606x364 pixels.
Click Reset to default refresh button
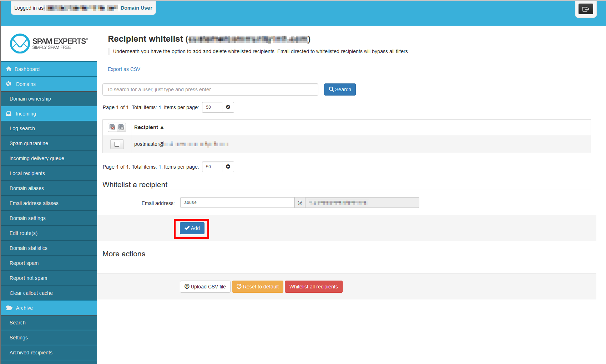[257, 287]
